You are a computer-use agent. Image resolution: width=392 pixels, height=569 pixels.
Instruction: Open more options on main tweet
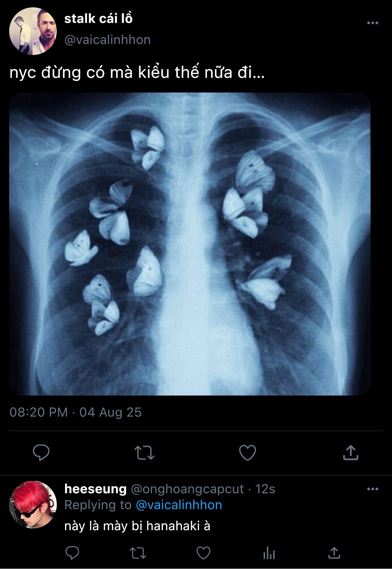(x=372, y=23)
